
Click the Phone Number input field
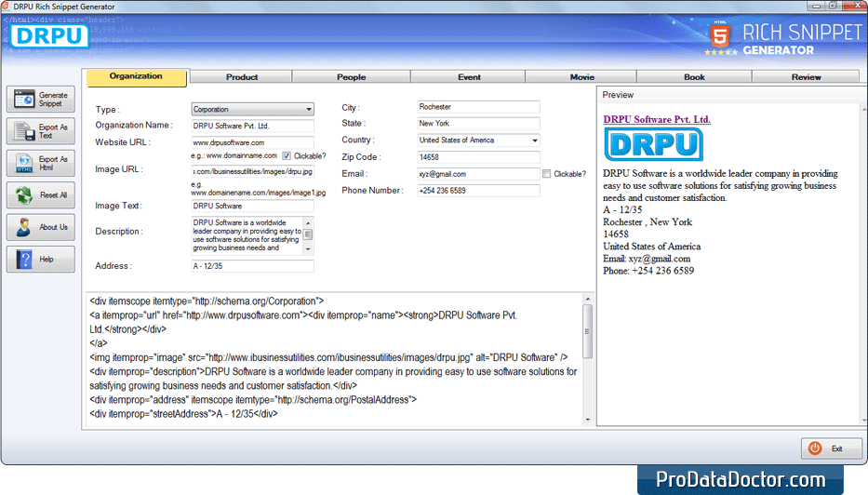[478, 191]
